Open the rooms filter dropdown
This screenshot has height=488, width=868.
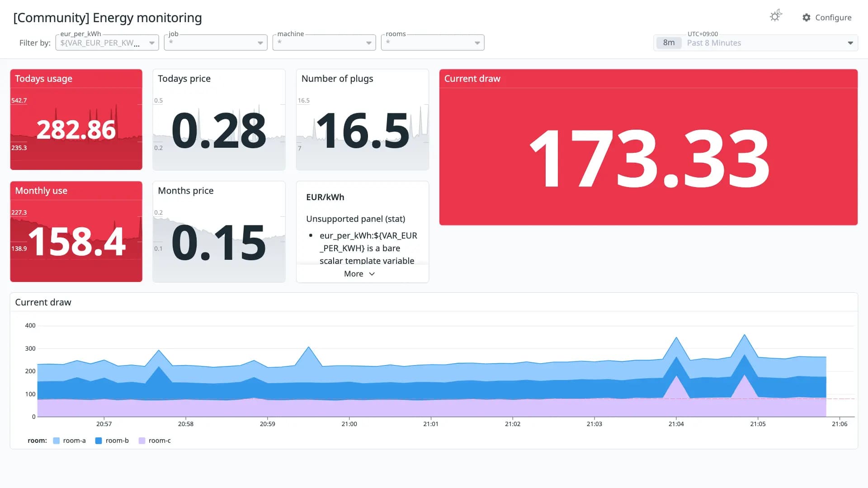pyautogui.click(x=433, y=42)
